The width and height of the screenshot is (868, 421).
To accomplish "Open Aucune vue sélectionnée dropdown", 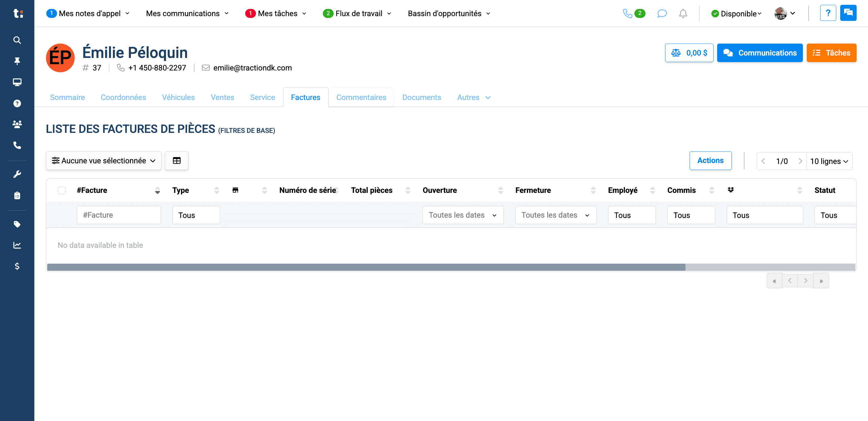I will [x=104, y=161].
